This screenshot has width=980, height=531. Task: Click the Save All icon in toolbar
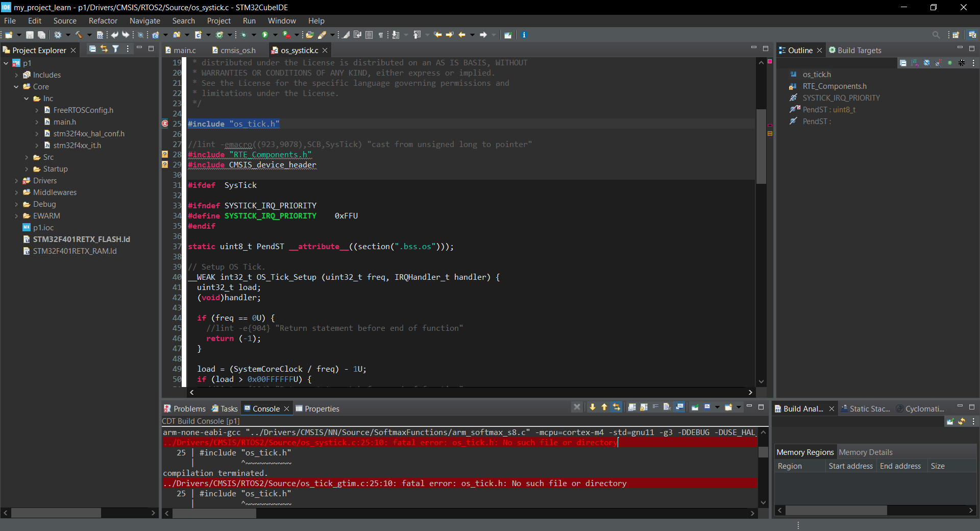point(42,35)
